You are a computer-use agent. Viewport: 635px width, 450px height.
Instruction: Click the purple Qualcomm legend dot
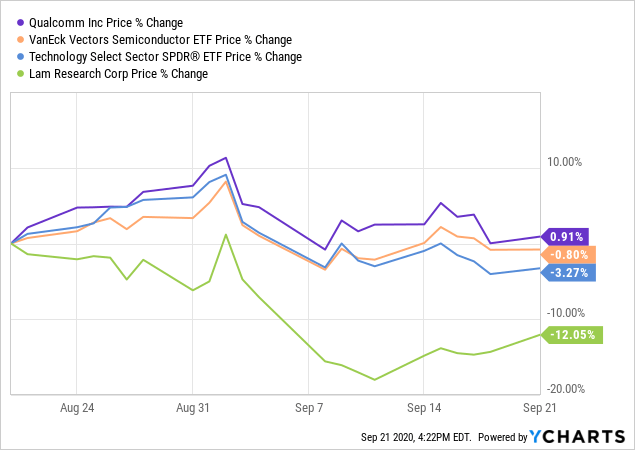click(x=18, y=23)
